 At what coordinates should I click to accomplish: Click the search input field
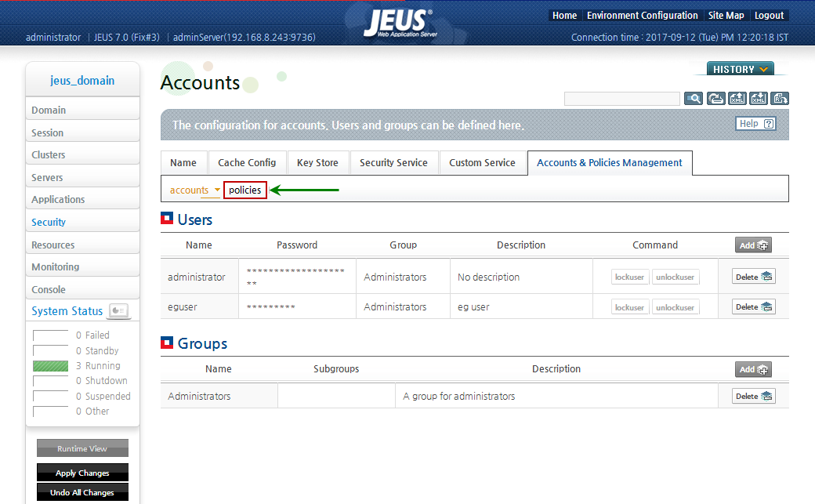pyautogui.click(x=621, y=99)
